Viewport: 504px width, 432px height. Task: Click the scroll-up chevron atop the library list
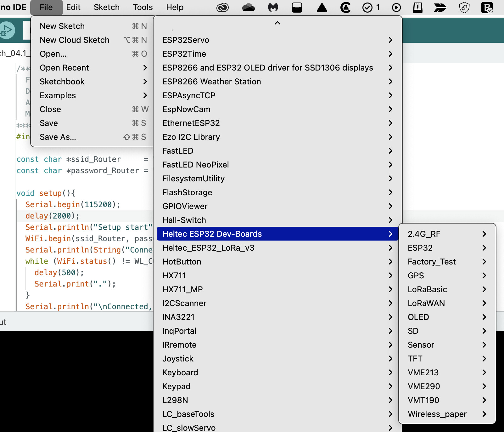click(x=277, y=23)
